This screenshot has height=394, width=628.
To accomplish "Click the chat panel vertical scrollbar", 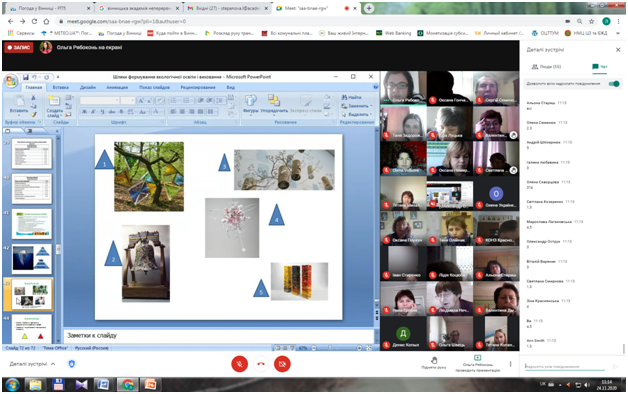I will pyautogui.click(x=623, y=348).
